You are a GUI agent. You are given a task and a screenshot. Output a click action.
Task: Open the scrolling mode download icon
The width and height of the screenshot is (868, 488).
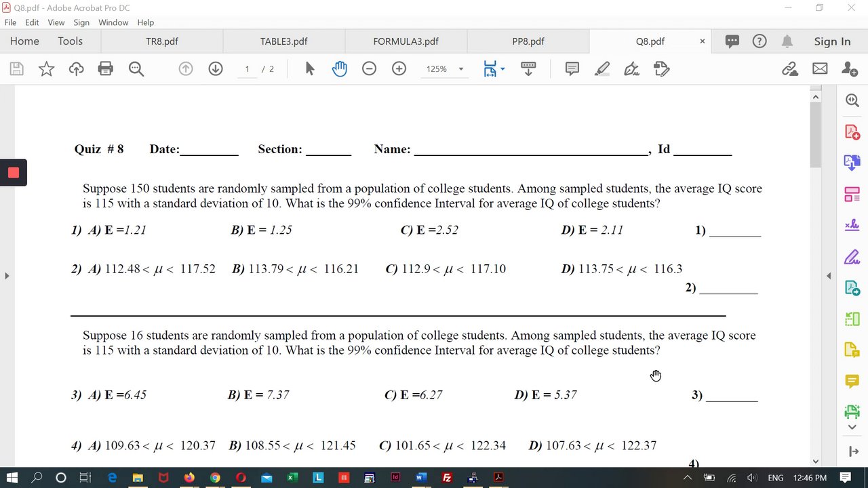click(528, 68)
